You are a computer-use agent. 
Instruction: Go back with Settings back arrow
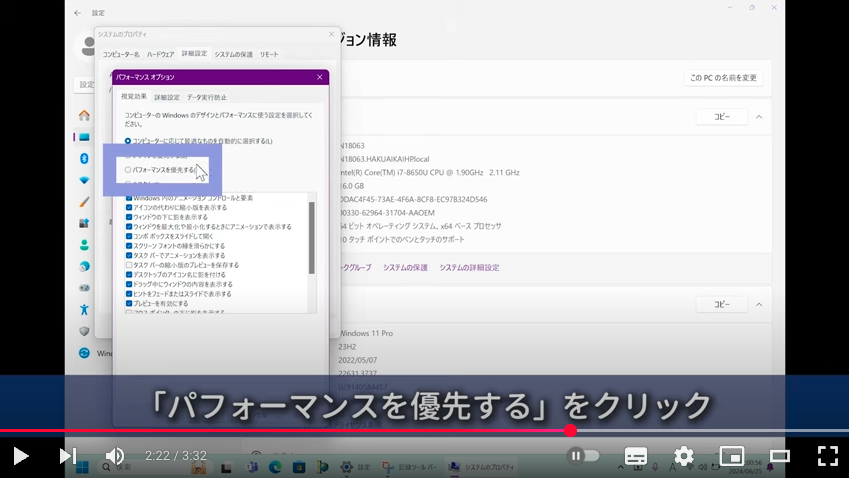(x=77, y=12)
